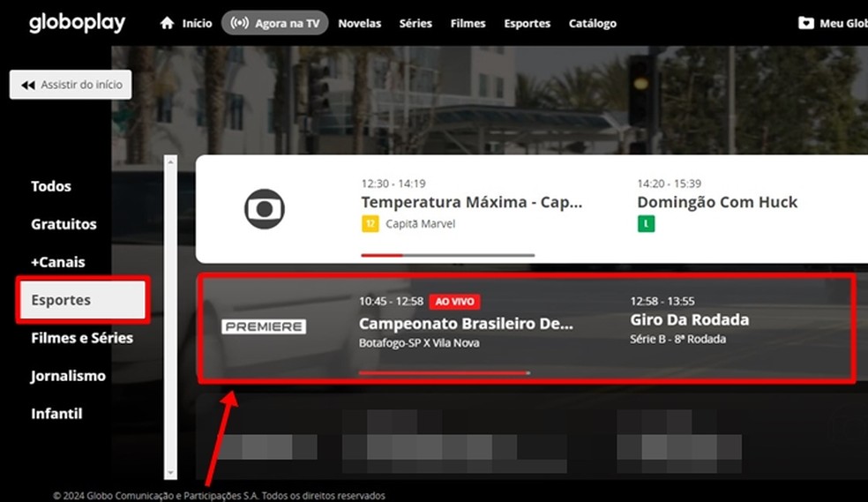This screenshot has height=502, width=868.
Task: Select the Gratuitos channel filter
Action: pyautogui.click(x=64, y=224)
